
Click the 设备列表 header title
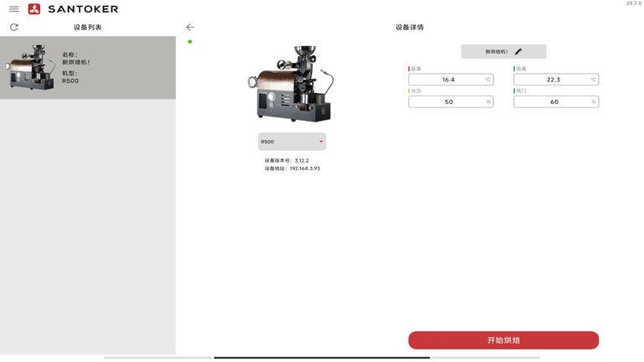click(87, 28)
